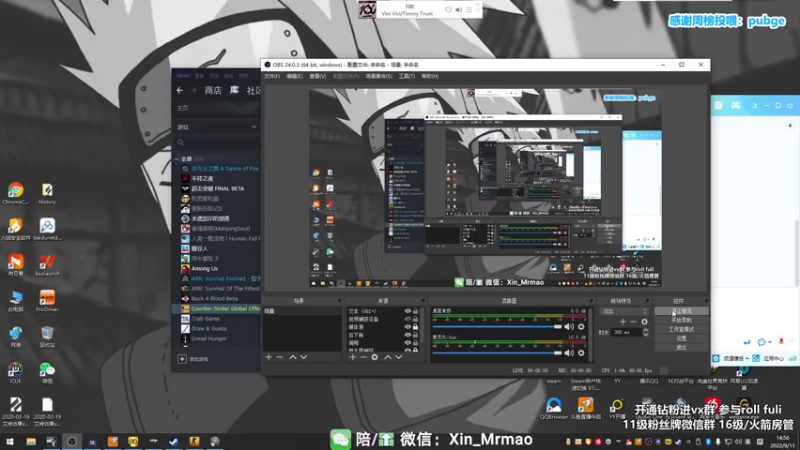Image resolution: width=800 pixels, height=450 pixels.
Task: Pop out the 来源 dock panel
Action: [423, 301]
